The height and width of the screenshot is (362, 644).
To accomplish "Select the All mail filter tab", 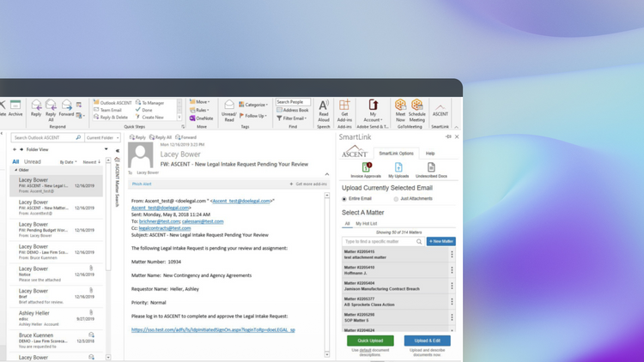I will (x=15, y=162).
